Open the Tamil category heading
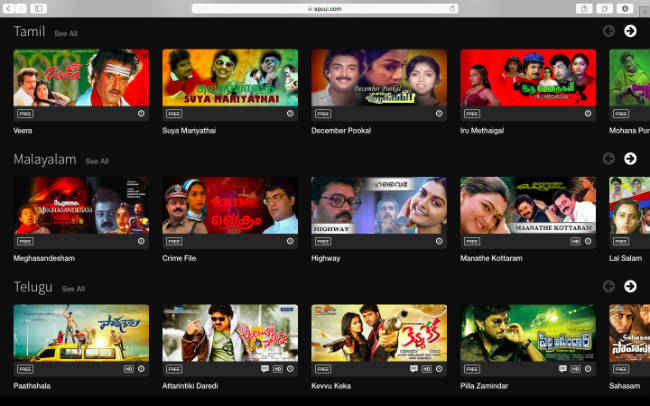Screen dimensions: 650x406 pyautogui.click(x=29, y=32)
